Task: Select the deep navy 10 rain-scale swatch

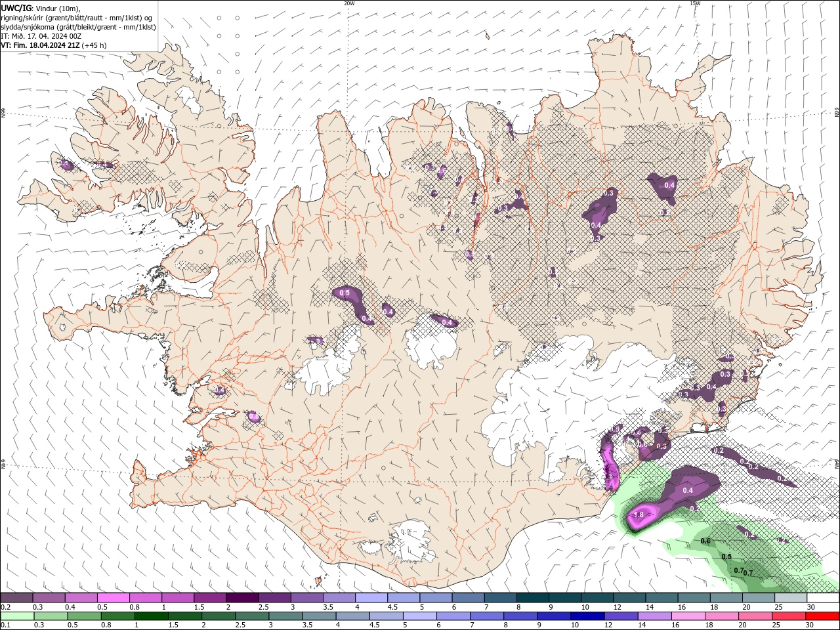Action: [x=587, y=616]
